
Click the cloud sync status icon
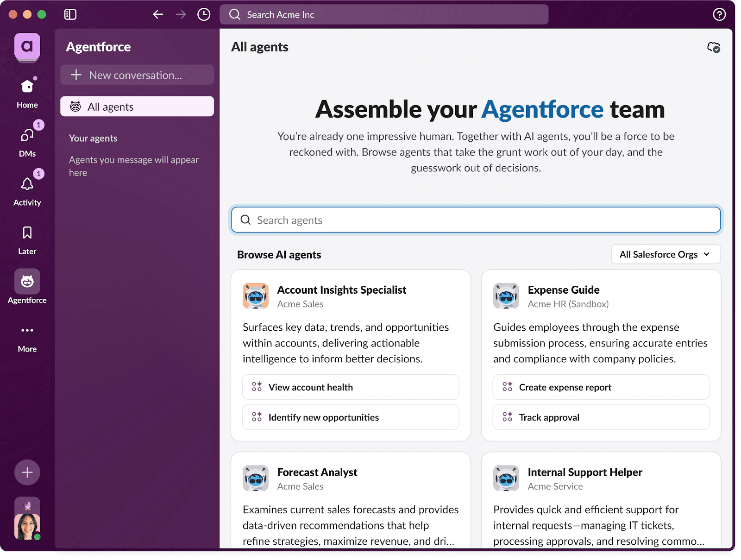pyautogui.click(x=713, y=47)
